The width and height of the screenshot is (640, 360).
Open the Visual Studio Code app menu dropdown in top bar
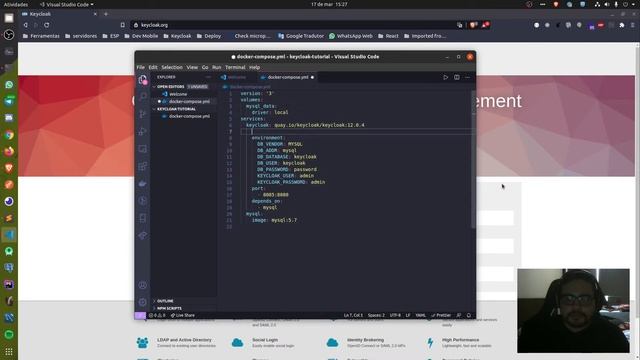(x=67, y=4)
